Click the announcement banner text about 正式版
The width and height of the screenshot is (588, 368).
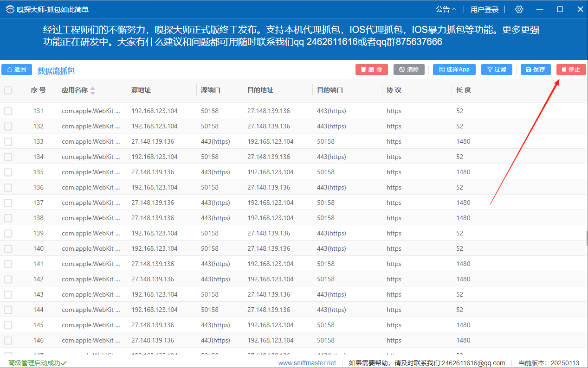pyautogui.click(x=291, y=36)
